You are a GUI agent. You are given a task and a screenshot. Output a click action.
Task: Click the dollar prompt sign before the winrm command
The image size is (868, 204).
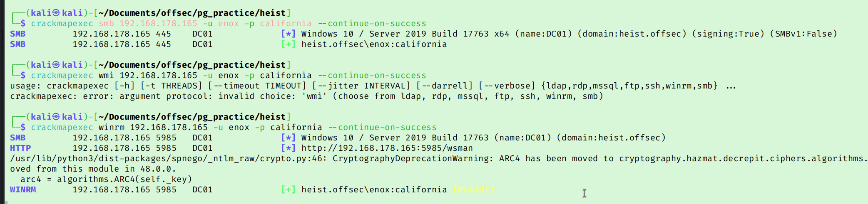(23, 127)
